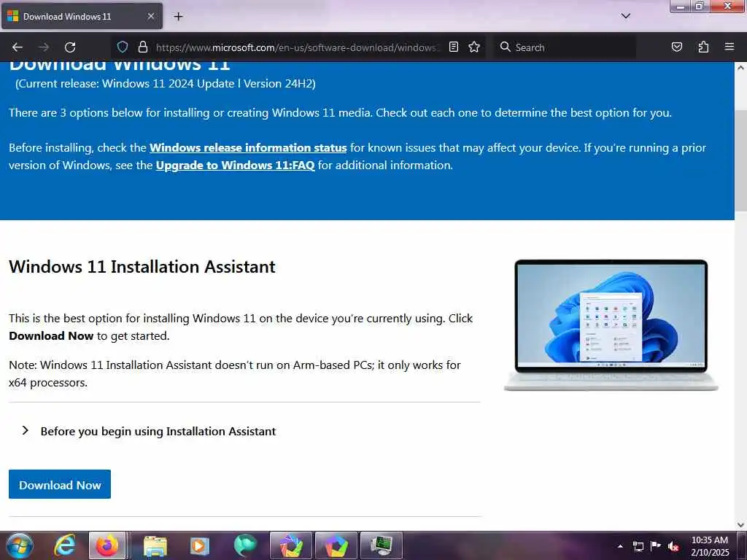Open Windows Explorer file manager
The width and height of the screenshot is (747, 560).
click(155, 545)
